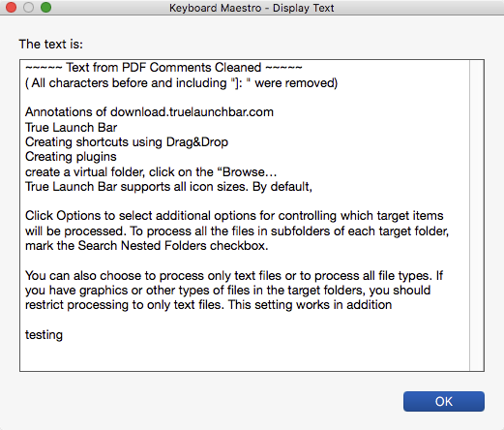Click the word 'testing' in text area
504x430 pixels.
(x=44, y=335)
